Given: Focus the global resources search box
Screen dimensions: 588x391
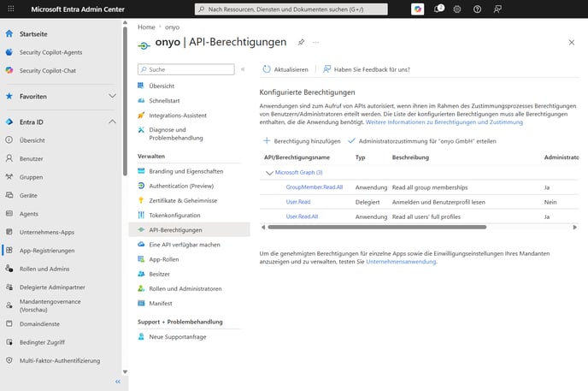Looking at the screenshot, I should pos(291,9).
